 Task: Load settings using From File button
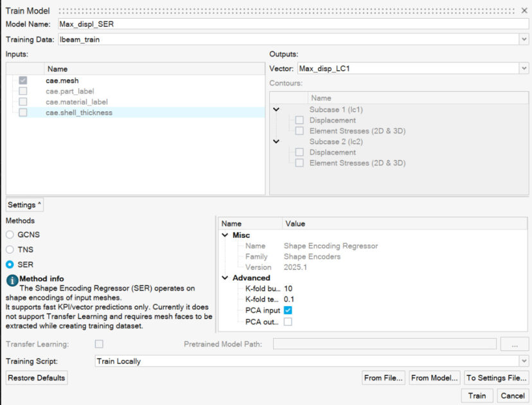383,378
